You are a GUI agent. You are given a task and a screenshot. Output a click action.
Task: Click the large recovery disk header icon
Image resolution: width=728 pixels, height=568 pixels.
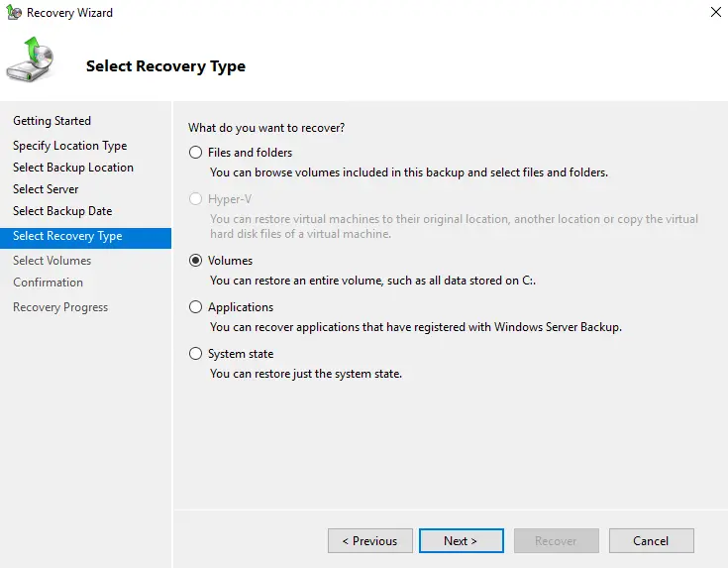pyautogui.click(x=30, y=61)
